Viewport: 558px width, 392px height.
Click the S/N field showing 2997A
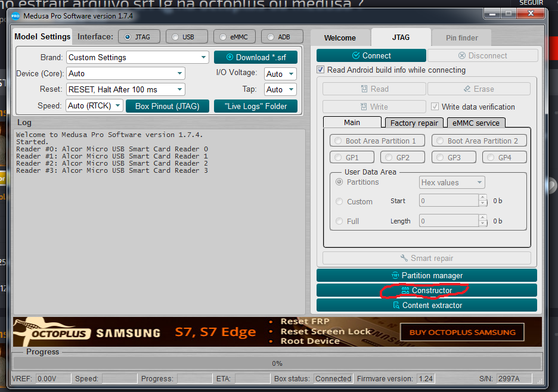pyautogui.click(x=514, y=378)
